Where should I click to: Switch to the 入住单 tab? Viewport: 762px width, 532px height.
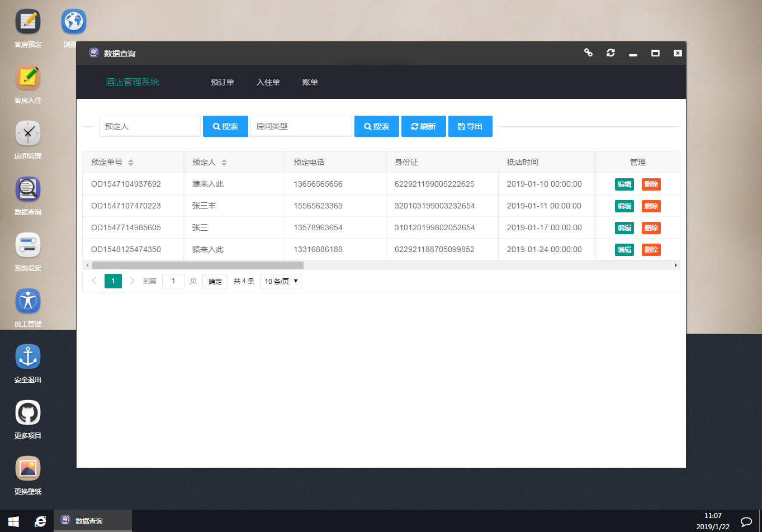tap(268, 82)
